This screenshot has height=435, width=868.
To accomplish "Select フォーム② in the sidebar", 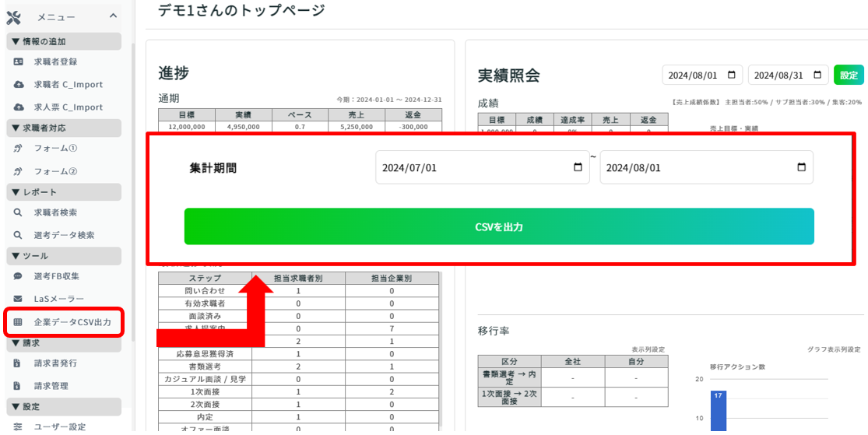I will pyautogui.click(x=54, y=171).
